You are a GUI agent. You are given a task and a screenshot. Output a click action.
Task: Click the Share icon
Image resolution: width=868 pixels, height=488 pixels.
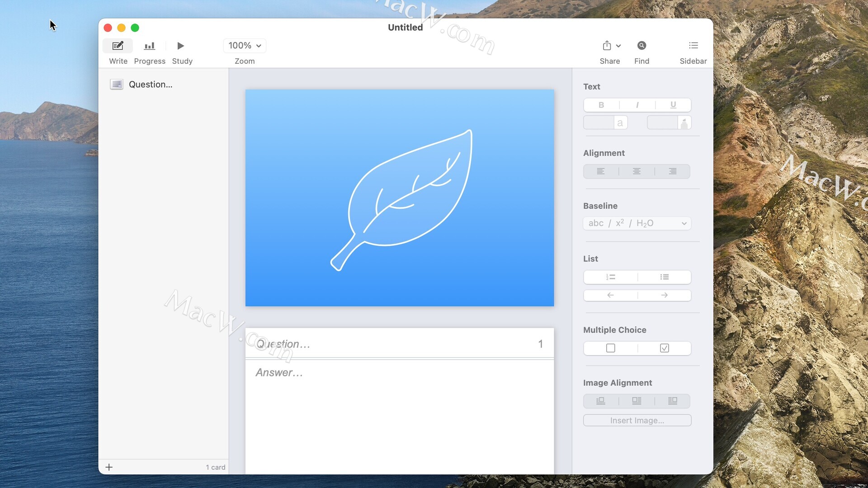pos(607,46)
